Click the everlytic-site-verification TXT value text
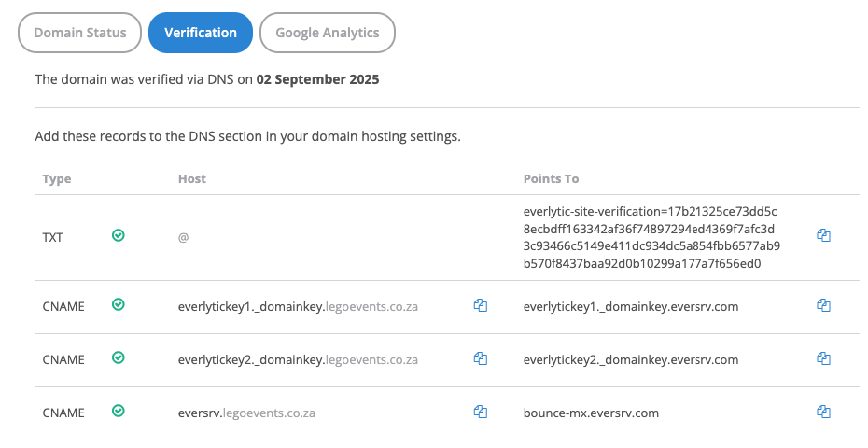This screenshot has width=868, height=448. (x=651, y=237)
